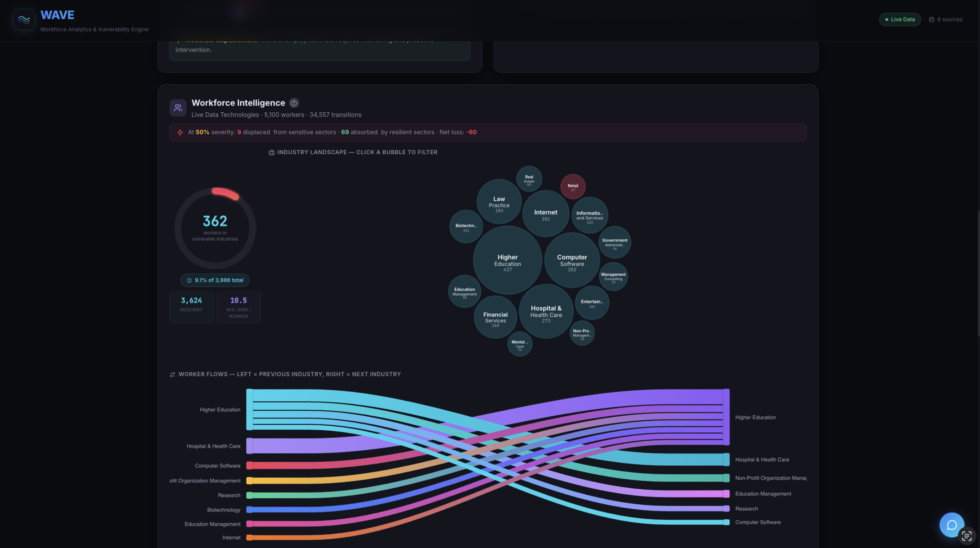The image size is (980, 548).
Task: Click the worker flows arrows icon
Action: tap(172, 375)
